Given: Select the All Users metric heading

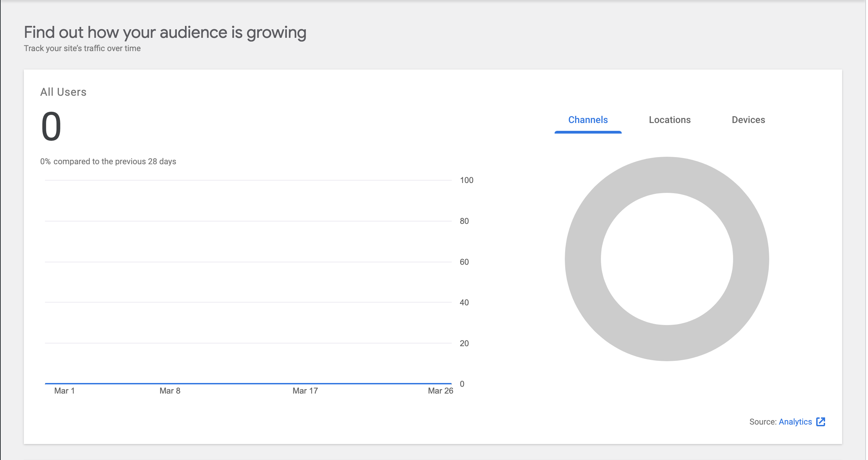Looking at the screenshot, I should coord(63,91).
